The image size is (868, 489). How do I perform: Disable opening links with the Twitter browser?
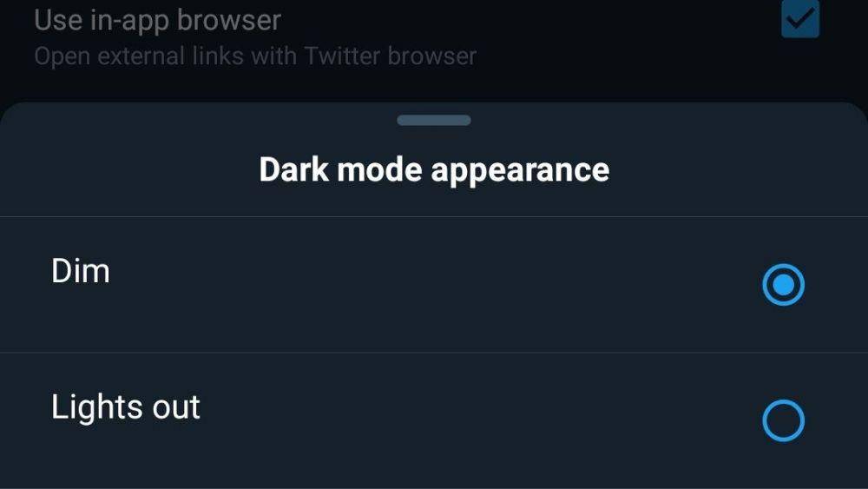click(x=800, y=18)
